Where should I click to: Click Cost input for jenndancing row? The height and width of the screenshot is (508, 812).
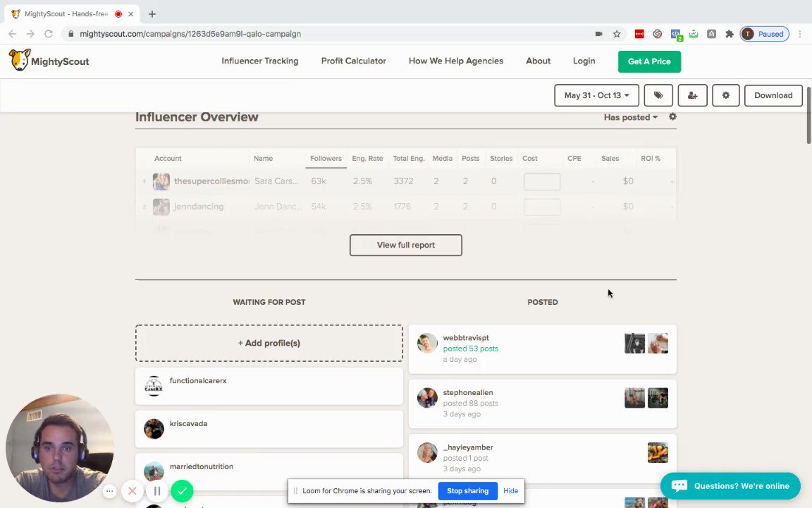tap(541, 207)
